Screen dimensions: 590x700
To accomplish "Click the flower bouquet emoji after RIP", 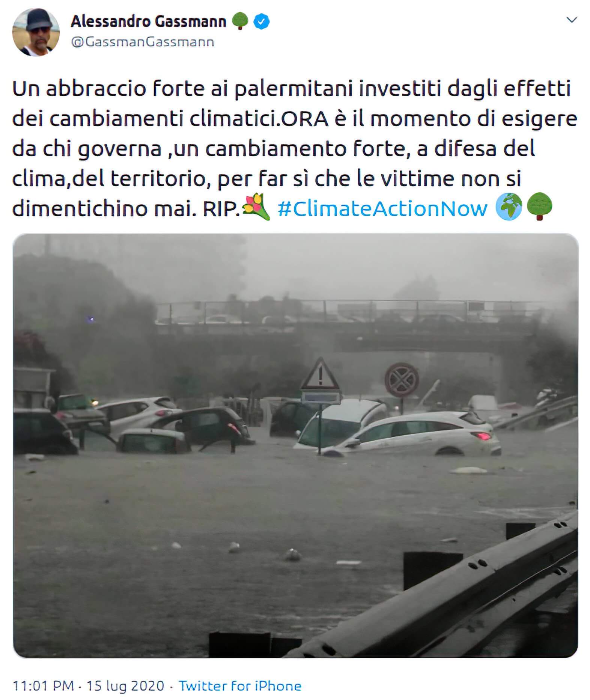I will (x=256, y=207).
